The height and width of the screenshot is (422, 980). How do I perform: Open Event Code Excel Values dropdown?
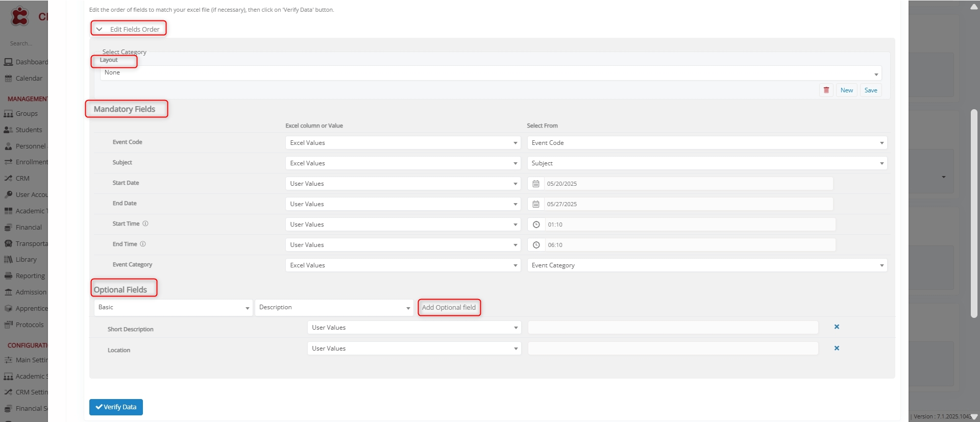click(403, 143)
